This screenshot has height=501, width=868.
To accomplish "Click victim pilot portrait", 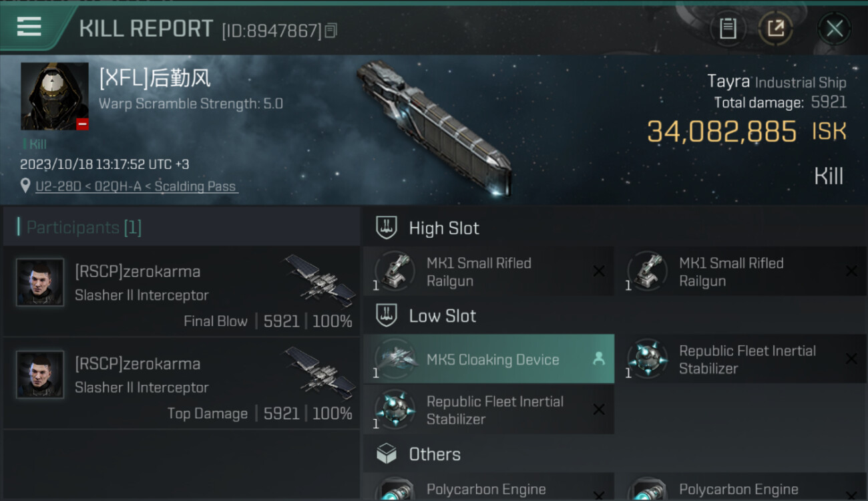I will (x=55, y=96).
